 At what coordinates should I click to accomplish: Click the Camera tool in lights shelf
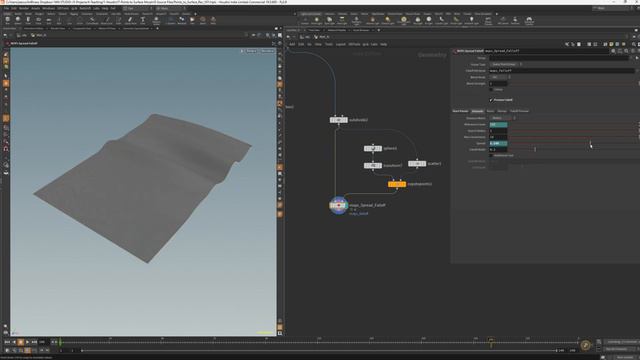305,20
